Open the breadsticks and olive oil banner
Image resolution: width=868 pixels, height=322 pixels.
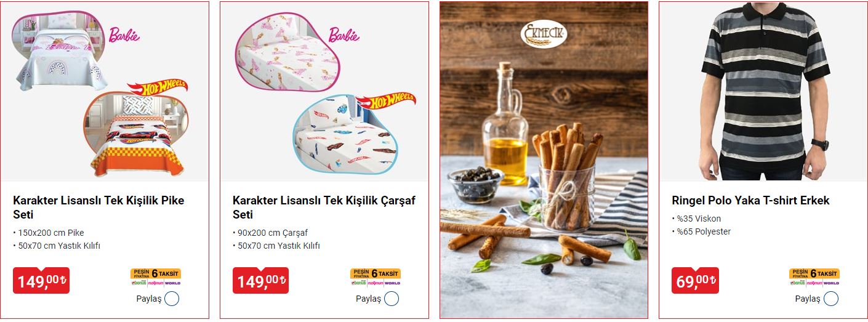point(544,160)
